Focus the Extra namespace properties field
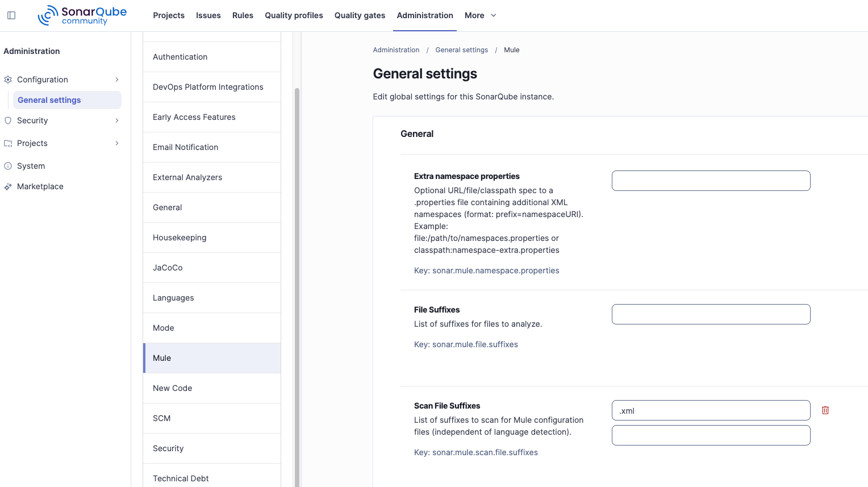The width and height of the screenshot is (868, 487). [x=711, y=181]
